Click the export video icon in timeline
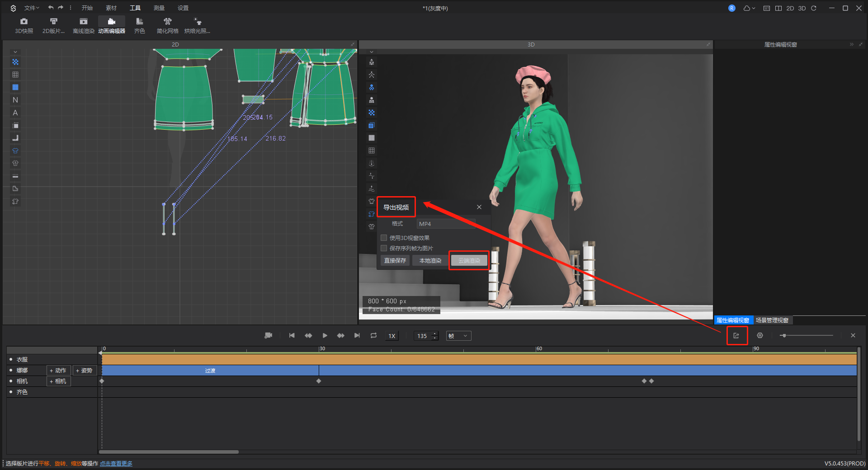 (736, 336)
